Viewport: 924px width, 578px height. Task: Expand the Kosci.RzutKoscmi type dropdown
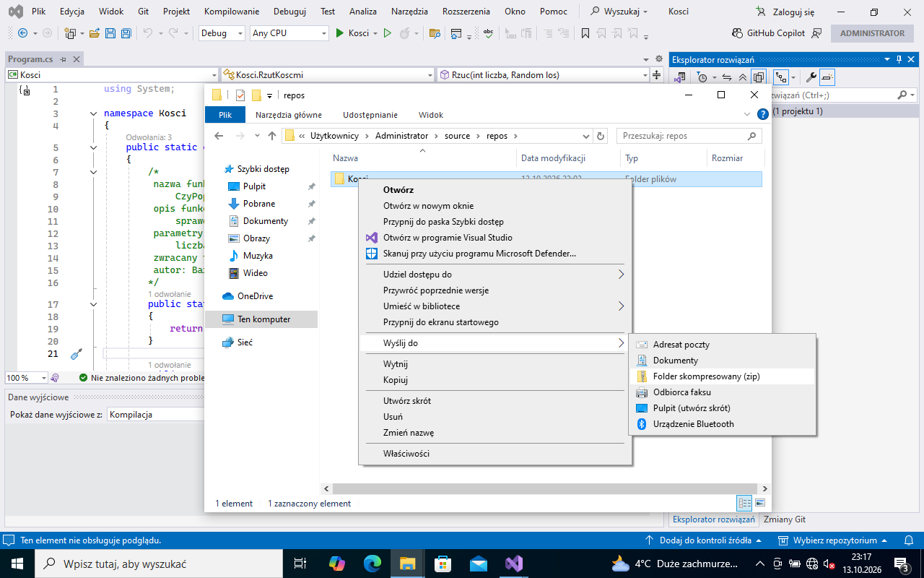click(328, 74)
